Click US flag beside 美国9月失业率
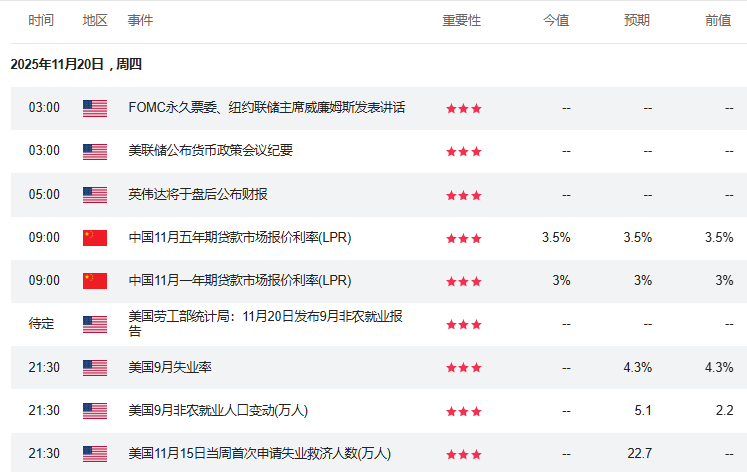 95,368
